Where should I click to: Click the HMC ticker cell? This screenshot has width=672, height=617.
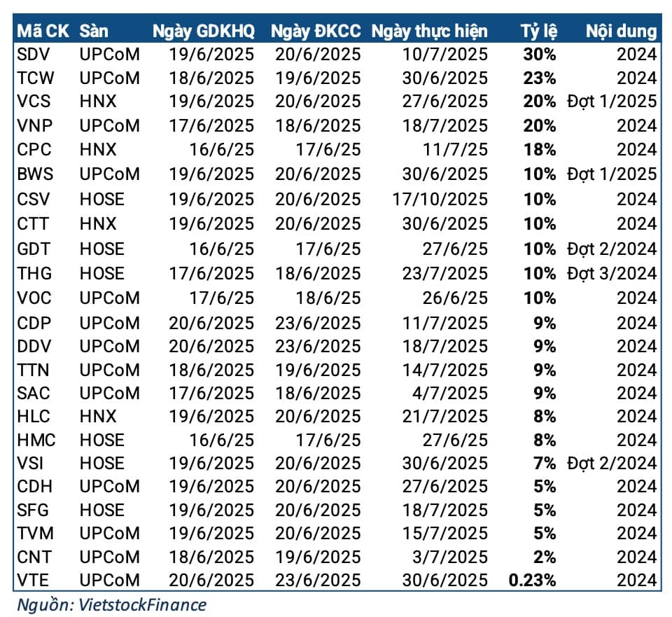pos(36,440)
